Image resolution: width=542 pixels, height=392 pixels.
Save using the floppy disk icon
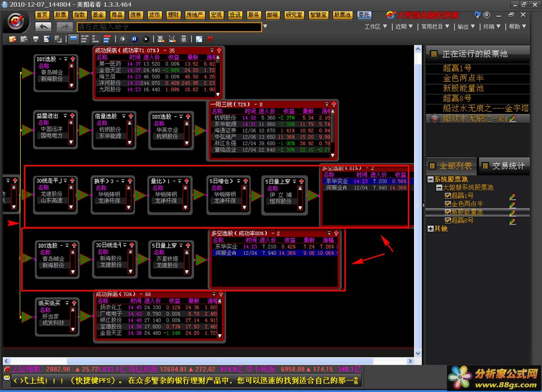[36, 39]
